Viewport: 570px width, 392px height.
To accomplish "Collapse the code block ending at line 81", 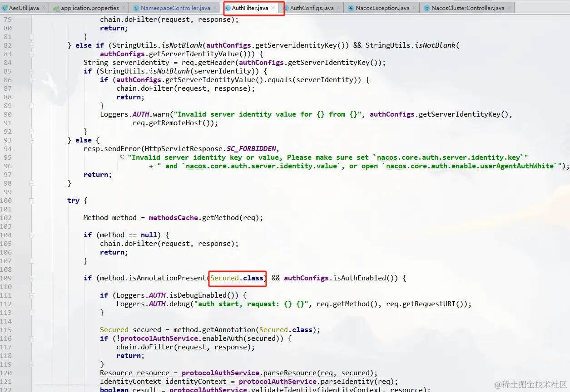I will coord(31,37).
